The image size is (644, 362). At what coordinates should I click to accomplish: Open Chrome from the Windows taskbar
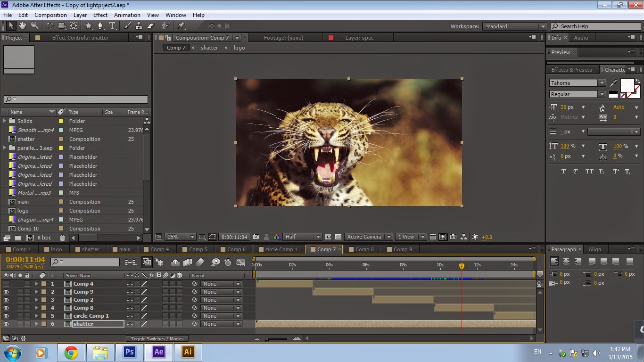(71, 352)
